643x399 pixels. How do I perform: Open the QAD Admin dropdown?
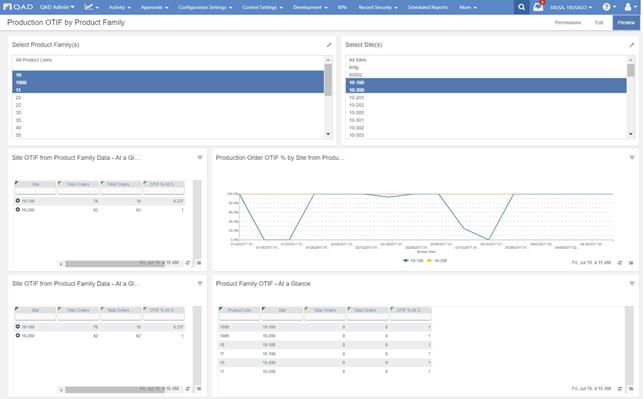tap(57, 7)
